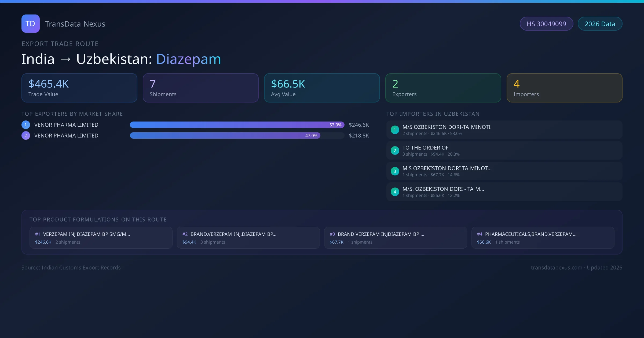Click importer rank 1 green badge

coord(395,130)
